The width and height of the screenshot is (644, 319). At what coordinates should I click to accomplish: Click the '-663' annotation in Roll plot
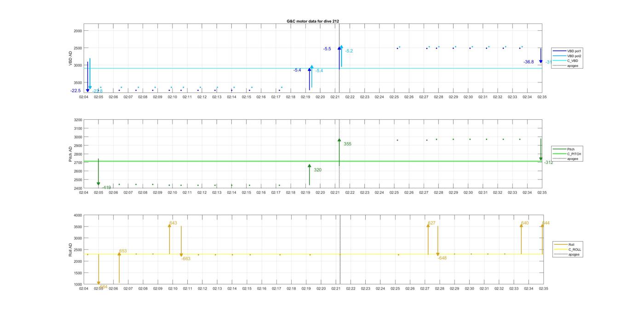(x=186, y=259)
